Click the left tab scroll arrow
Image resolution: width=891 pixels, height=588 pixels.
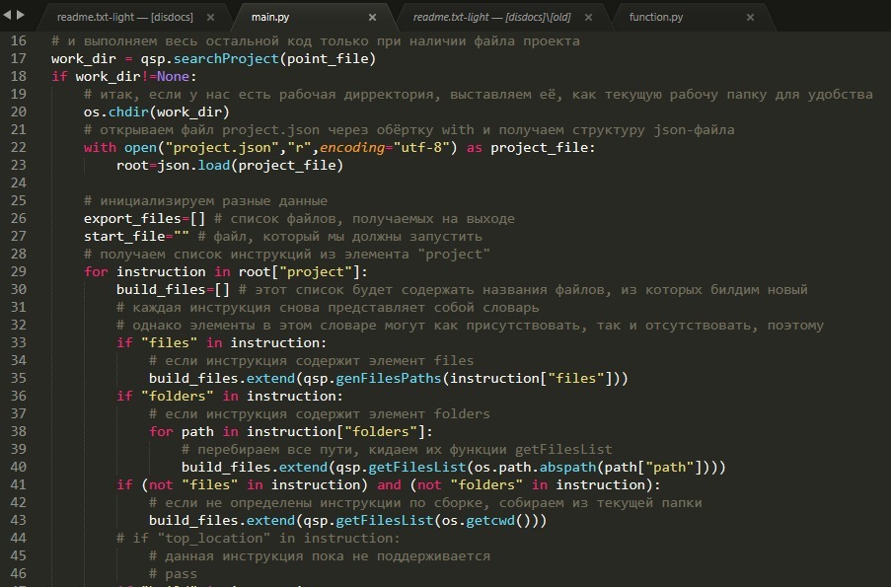(7, 15)
